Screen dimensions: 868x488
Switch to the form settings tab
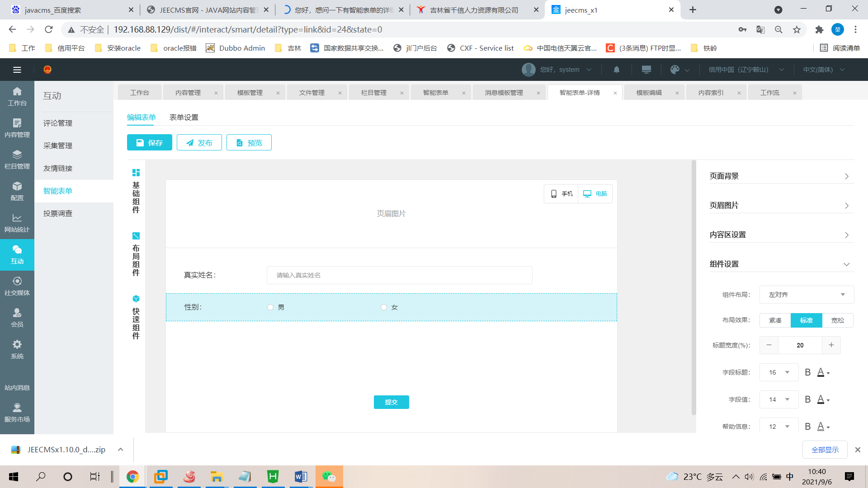click(184, 117)
